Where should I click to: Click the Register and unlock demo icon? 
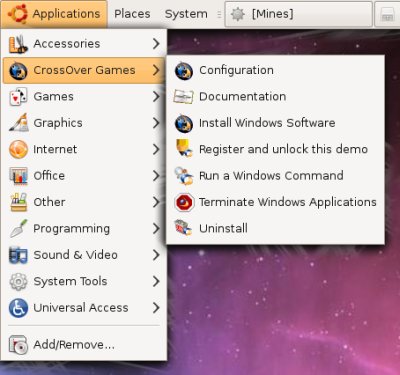[x=184, y=148]
